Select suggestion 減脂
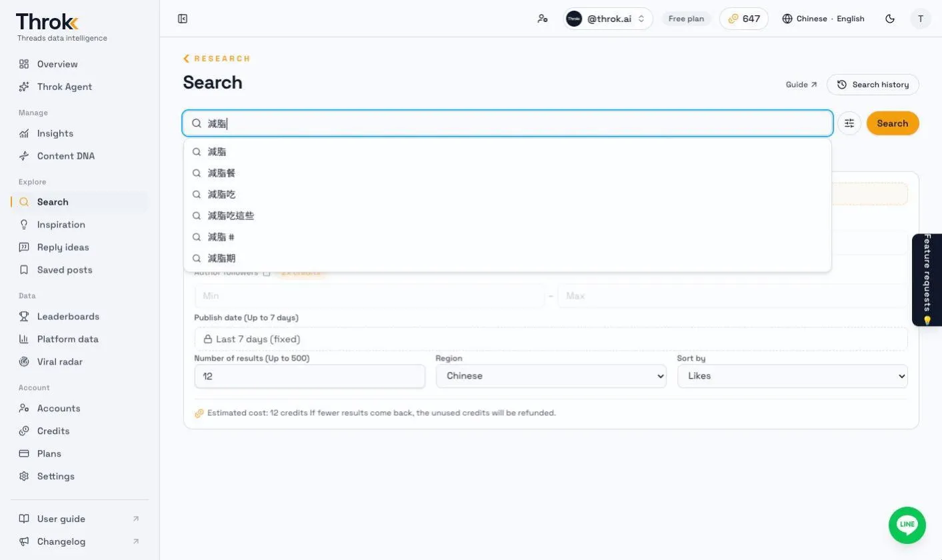This screenshot has height=560, width=942. (x=507, y=152)
